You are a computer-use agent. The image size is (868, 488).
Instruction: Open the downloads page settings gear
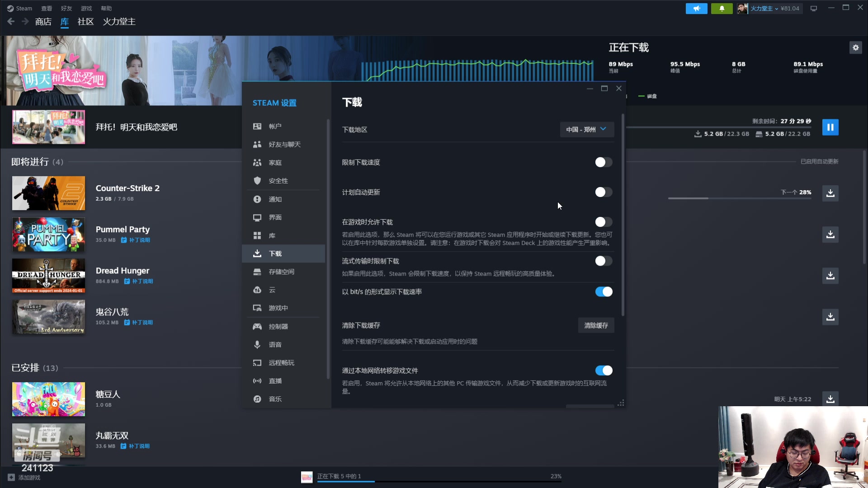855,47
